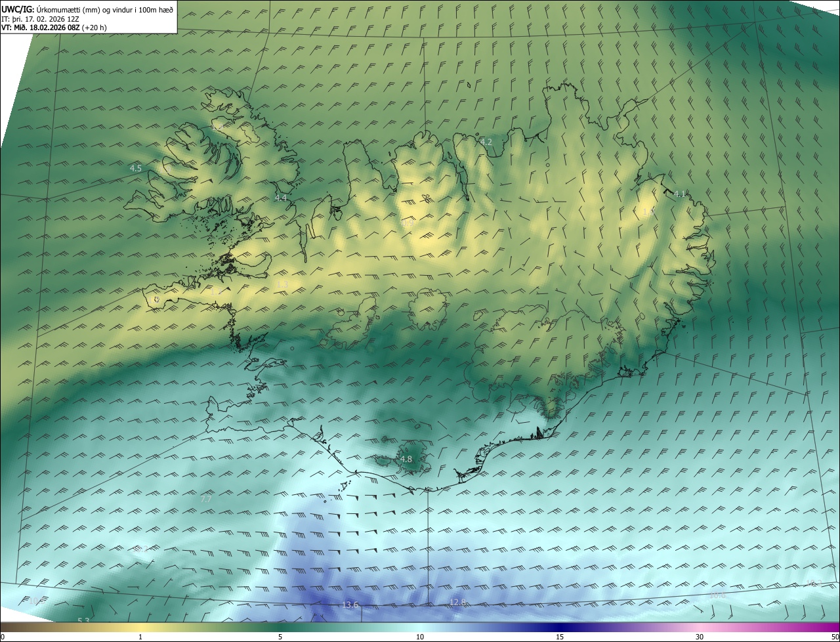The image size is (840, 642).
Task: Click the valid time "VT: Mið. 18.02.2026 08Z (+20 h)"
Action: [54, 28]
